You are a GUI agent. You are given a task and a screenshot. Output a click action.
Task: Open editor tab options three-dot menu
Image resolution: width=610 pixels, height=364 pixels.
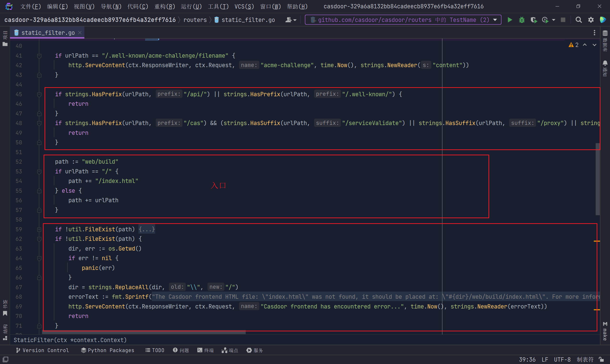coord(594,33)
